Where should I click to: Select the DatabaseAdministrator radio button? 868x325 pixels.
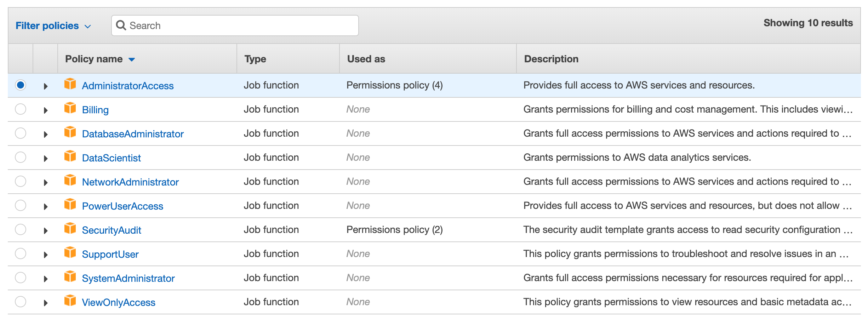click(21, 133)
